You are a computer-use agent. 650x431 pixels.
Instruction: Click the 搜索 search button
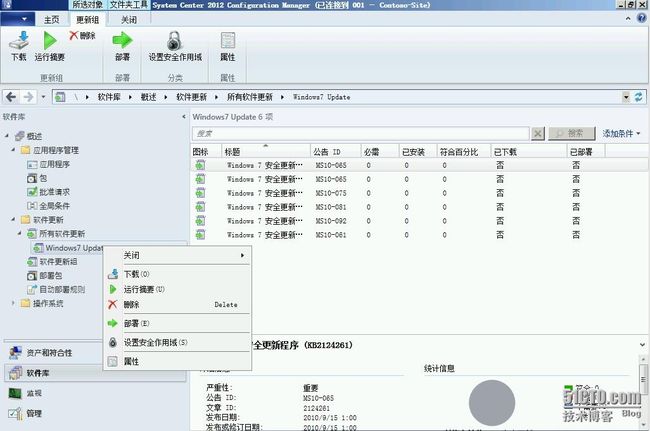572,133
